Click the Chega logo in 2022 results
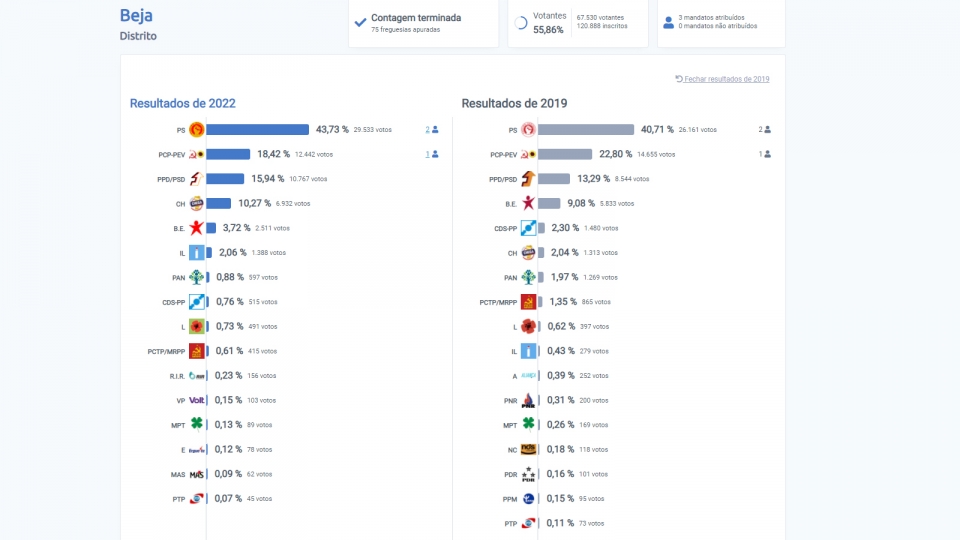This screenshot has height=540, width=960. (x=197, y=203)
